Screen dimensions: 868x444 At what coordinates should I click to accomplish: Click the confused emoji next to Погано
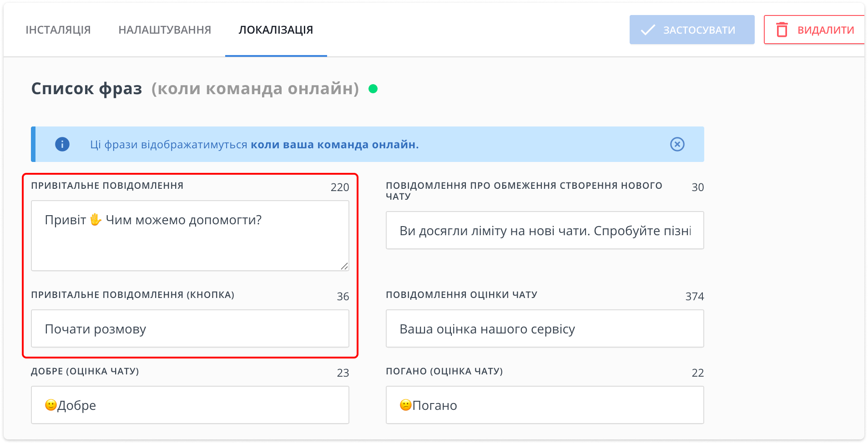click(x=405, y=404)
